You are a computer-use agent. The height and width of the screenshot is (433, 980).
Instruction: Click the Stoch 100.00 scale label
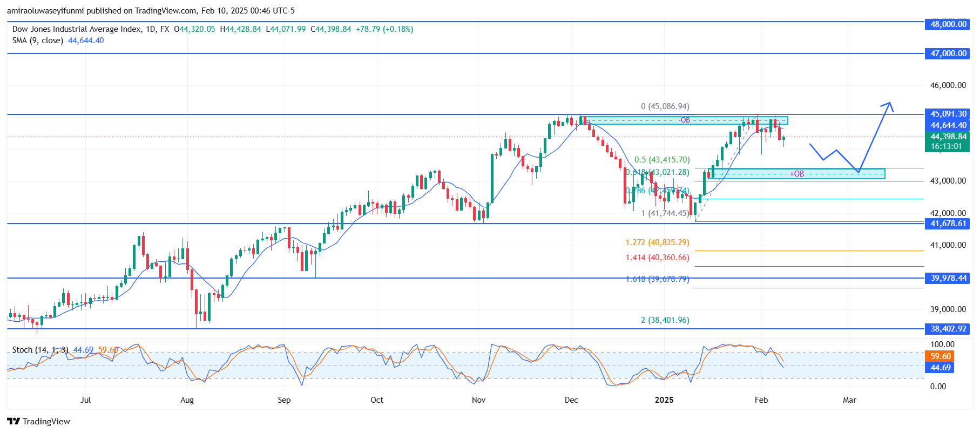point(942,344)
